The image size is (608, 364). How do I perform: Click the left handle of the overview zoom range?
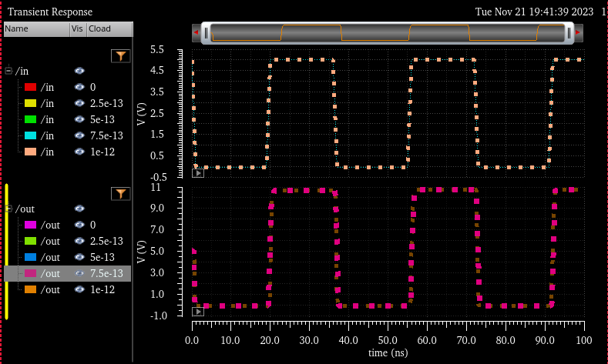point(206,32)
